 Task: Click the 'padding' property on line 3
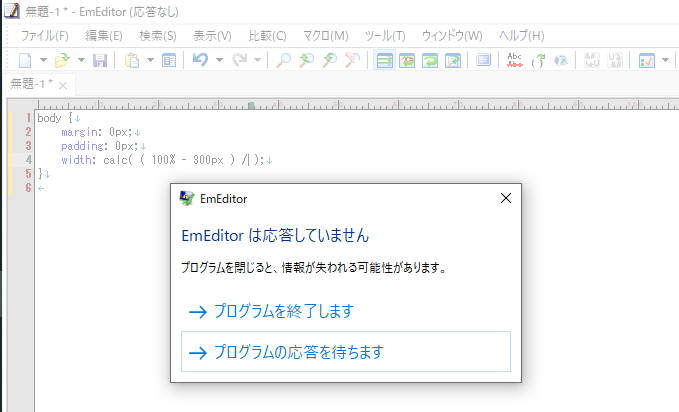pyautogui.click(x=82, y=146)
